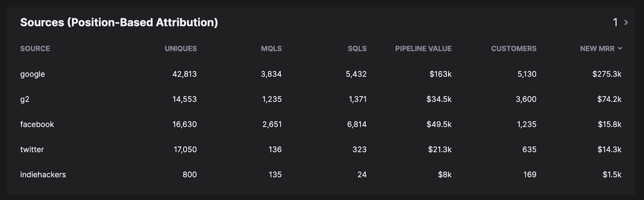Click page number 1 indicator
This screenshot has width=644, height=200.
(615, 22)
